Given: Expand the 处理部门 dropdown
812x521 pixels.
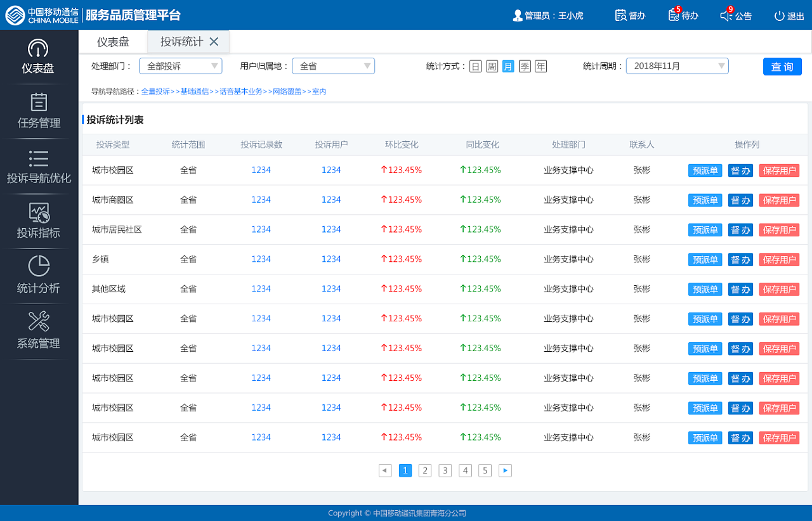Looking at the screenshot, I should (181, 66).
